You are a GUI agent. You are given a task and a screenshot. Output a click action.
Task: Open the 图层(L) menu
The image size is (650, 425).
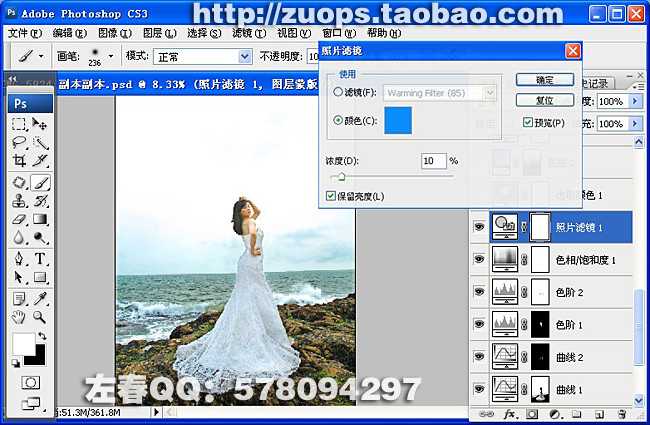pyautogui.click(x=160, y=33)
